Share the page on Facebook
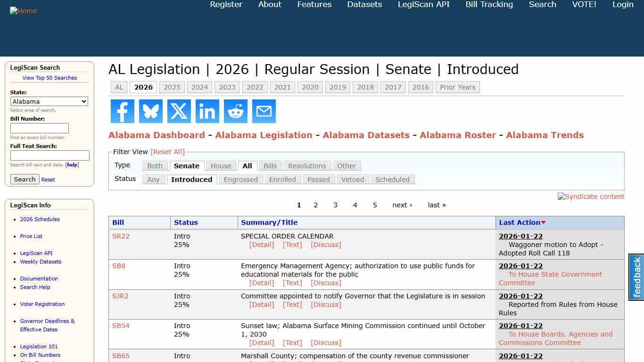Viewport: 644px width, 362px height. point(122,111)
